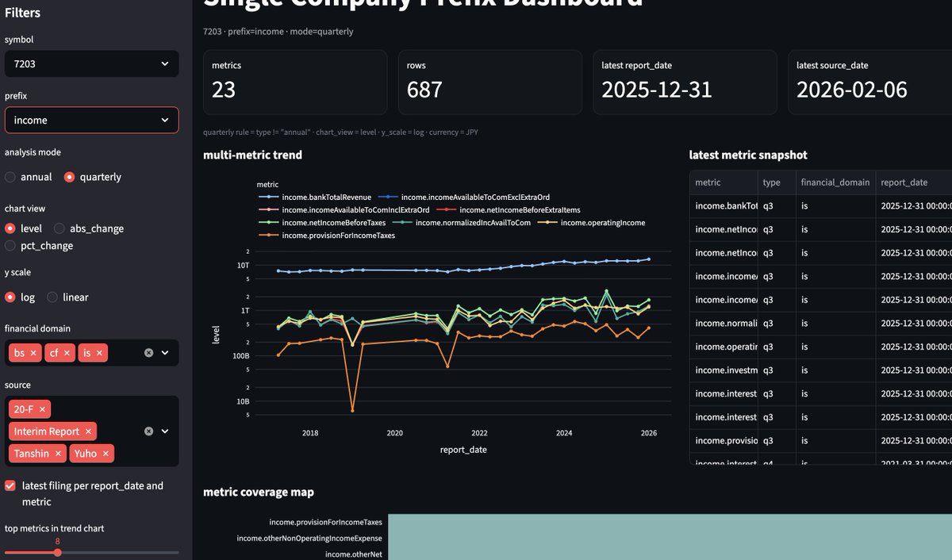Viewport: 952px width, 560px height.
Task: Expand the financial domain multiselect arrow
Action: tap(165, 353)
